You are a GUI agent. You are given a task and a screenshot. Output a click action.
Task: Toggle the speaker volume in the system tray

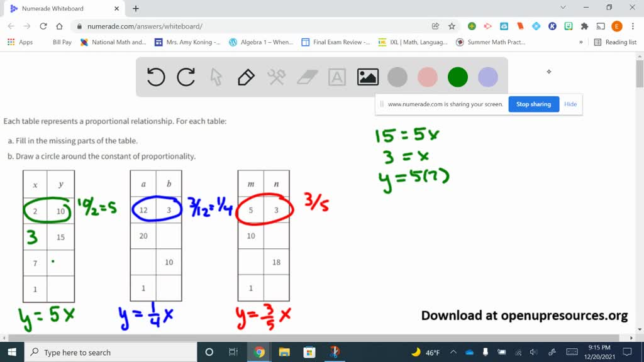(534, 352)
